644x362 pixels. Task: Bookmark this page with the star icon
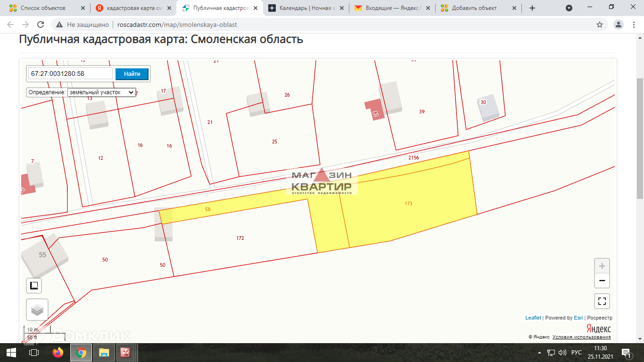600,25
